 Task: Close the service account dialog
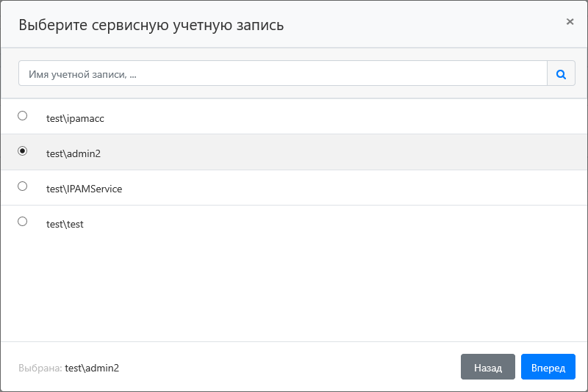coord(570,22)
